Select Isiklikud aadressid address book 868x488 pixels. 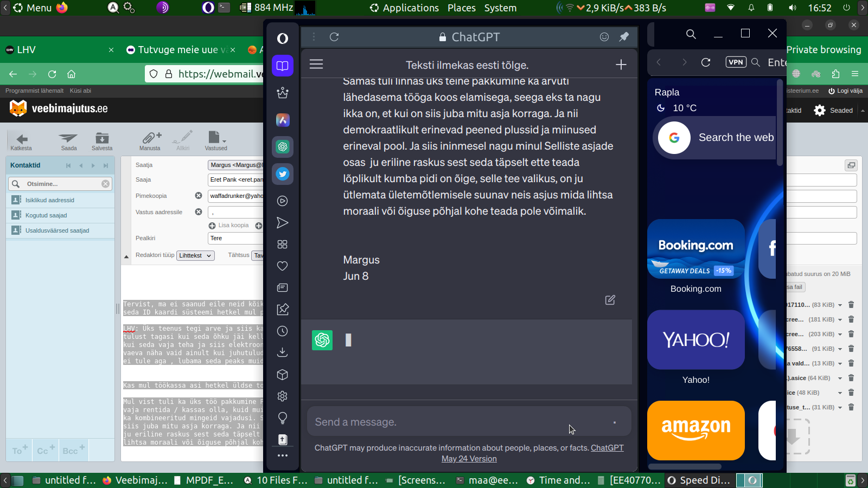tap(60, 200)
